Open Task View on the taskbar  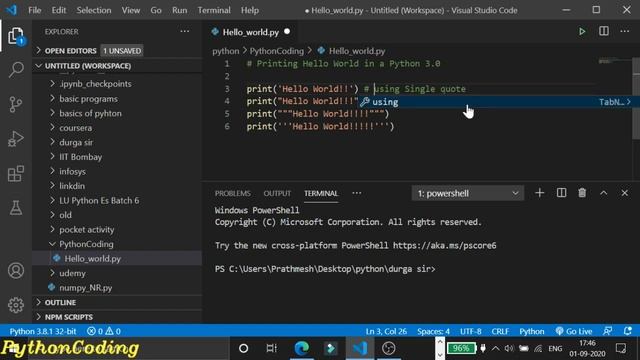(x=271, y=348)
